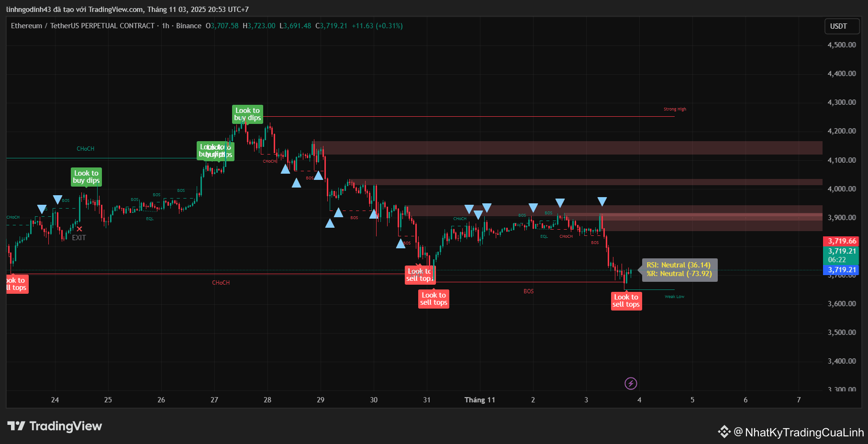Click the blue 3,719.21 price label
868x444 pixels.
pos(841,270)
